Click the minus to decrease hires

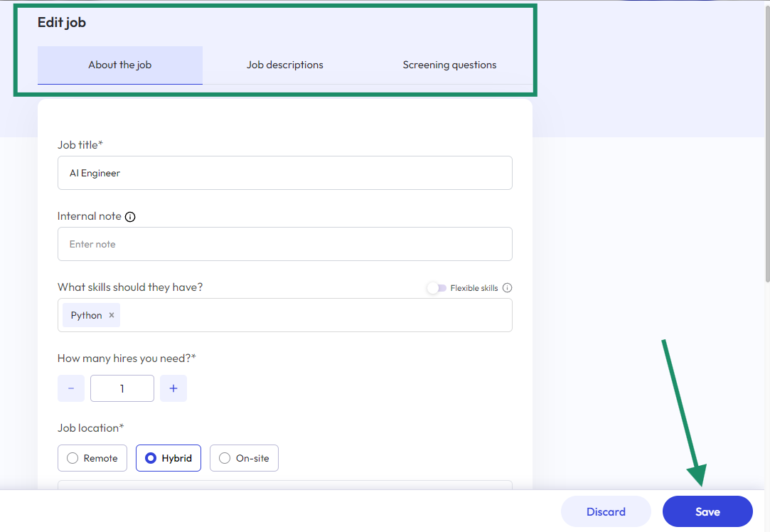[x=70, y=388]
